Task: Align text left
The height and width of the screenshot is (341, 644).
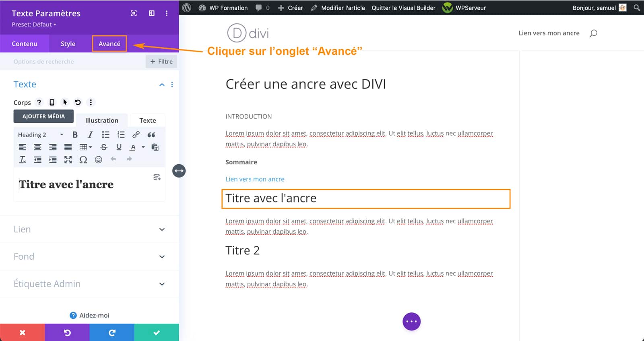Action: (23, 147)
